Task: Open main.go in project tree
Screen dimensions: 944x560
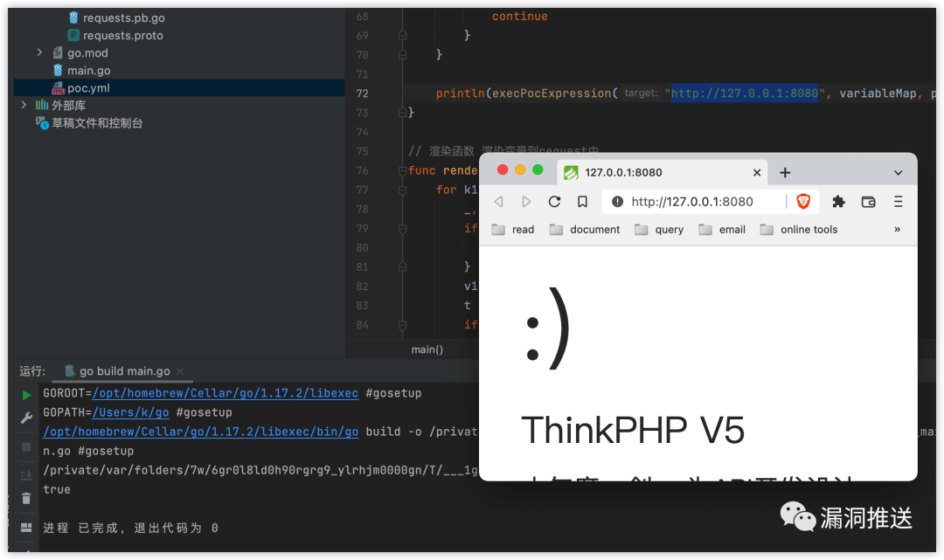Action: [x=88, y=71]
